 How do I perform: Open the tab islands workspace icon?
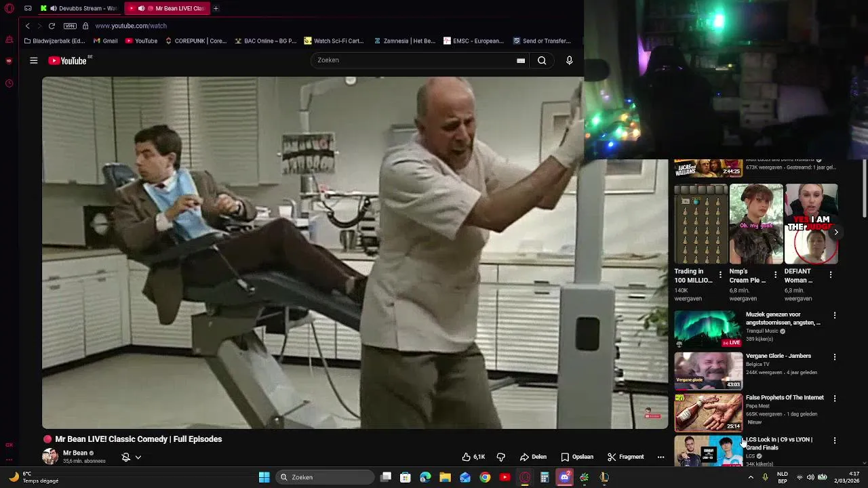click(28, 8)
